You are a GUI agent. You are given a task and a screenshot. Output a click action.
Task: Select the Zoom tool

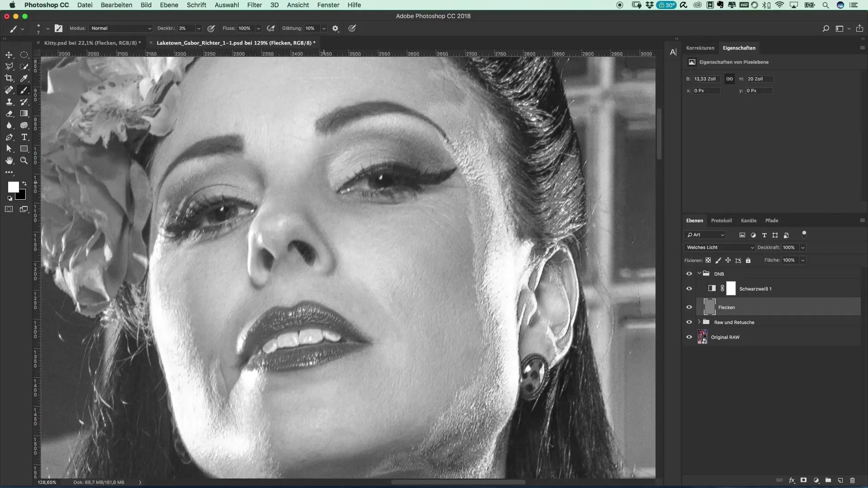pos(24,160)
